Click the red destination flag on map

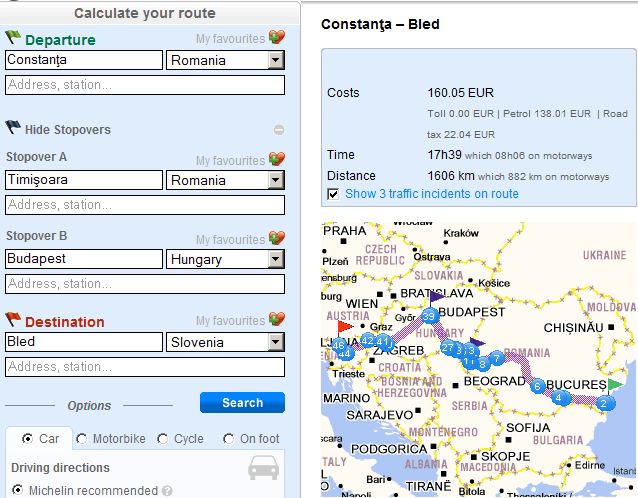coord(345,326)
